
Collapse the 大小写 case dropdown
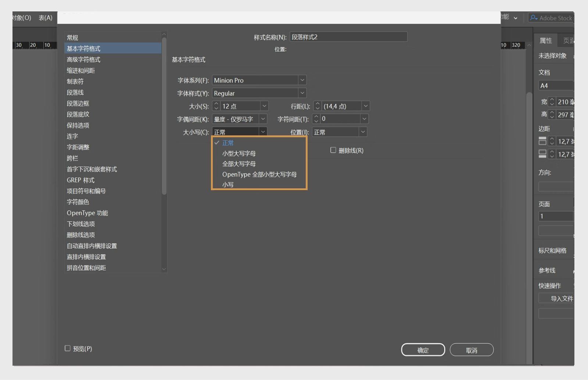tap(263, 132)
